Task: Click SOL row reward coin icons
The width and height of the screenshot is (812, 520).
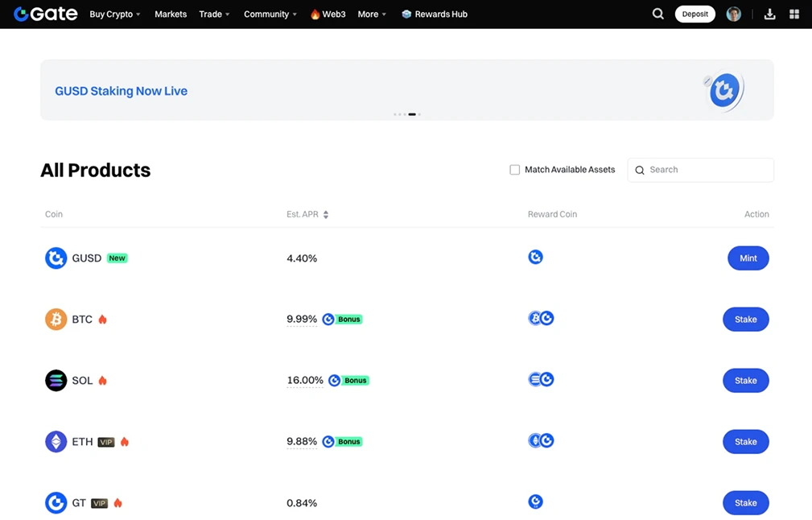Action: pos(541,379)
